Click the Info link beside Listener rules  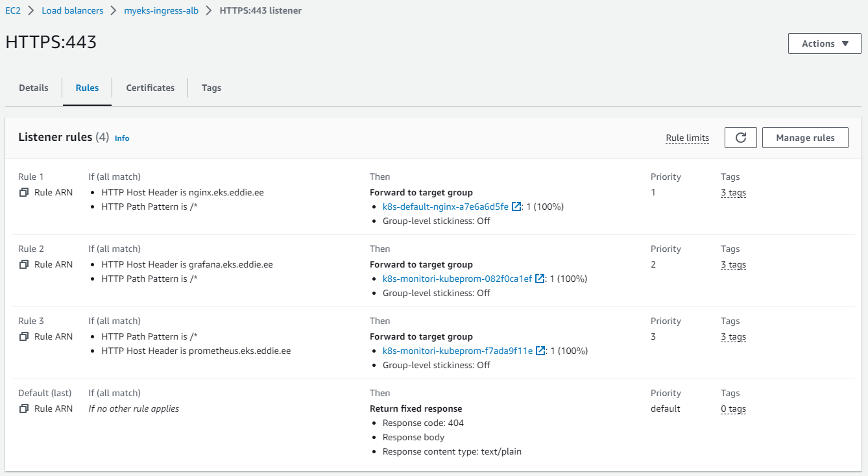coord(122,138)
